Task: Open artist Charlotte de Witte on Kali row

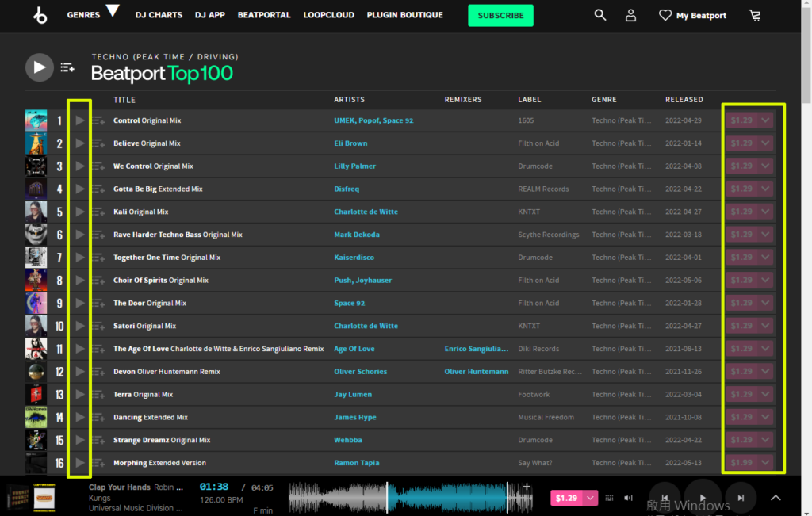Action: coord(366,212)
